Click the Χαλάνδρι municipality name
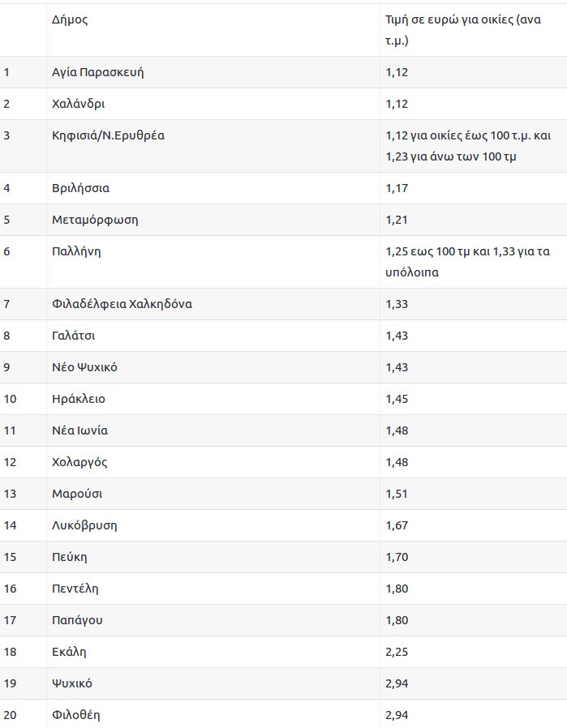The image size is (567, 728). (x=79, y=105)
